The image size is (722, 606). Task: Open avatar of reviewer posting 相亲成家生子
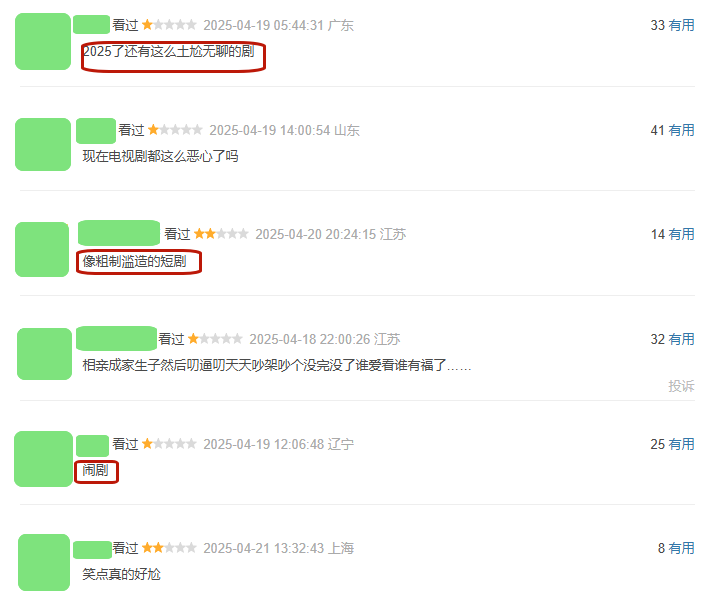tap(44, 354)
